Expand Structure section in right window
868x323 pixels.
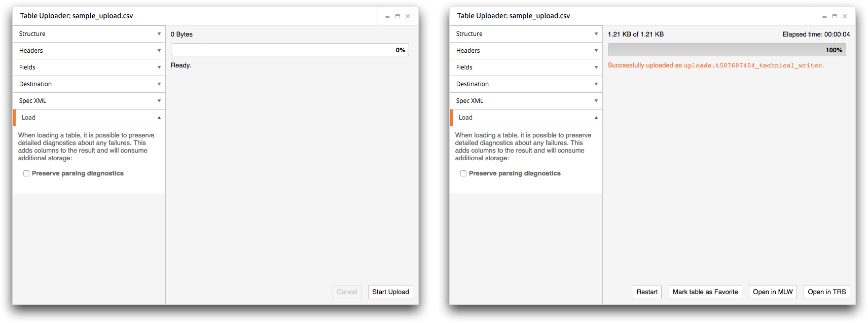pyautogui.click(x=526, y=34)
